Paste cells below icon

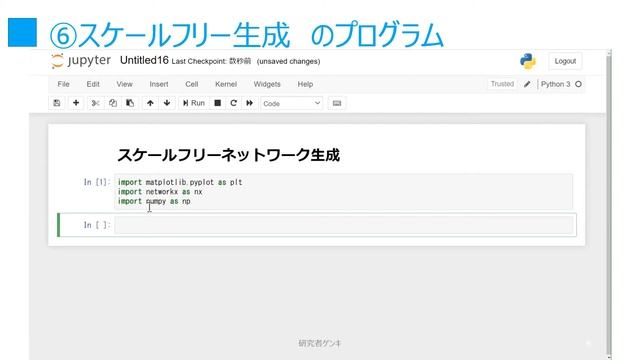[130, 103]
